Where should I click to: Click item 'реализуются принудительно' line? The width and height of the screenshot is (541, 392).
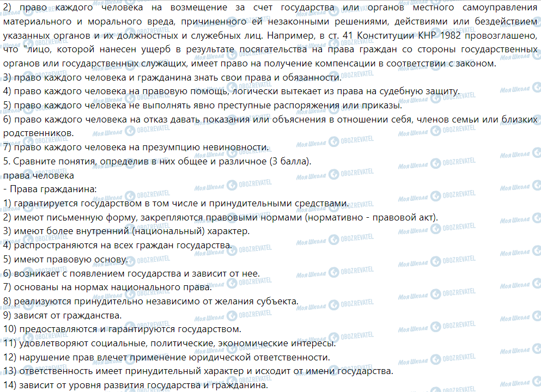click(151, 301)
